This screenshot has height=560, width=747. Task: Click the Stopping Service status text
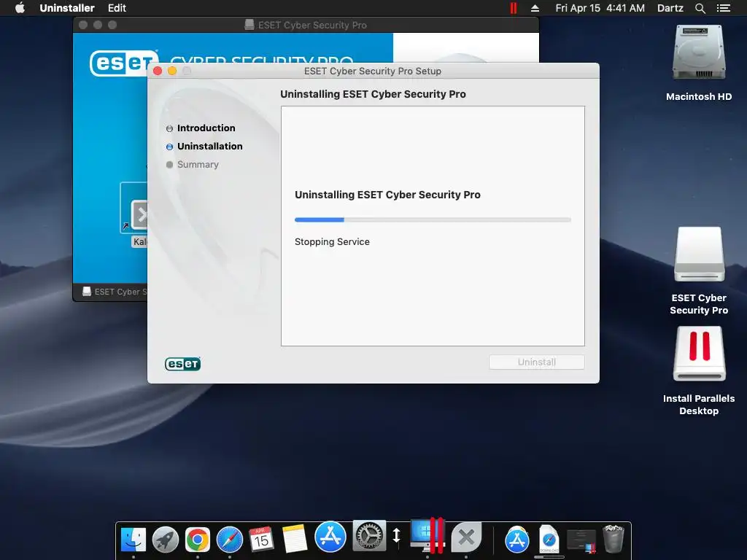[x=332, y=241]
